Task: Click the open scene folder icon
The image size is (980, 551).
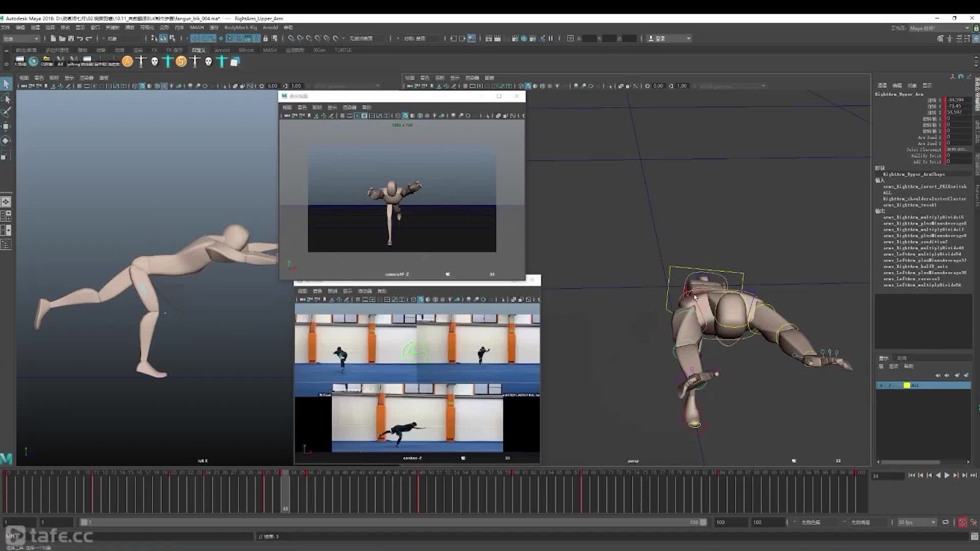Action: coord(62,38)
